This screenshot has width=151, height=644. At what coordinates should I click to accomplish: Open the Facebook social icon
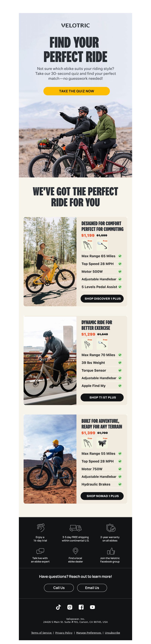pyautogui.click(x=81, y=607)
